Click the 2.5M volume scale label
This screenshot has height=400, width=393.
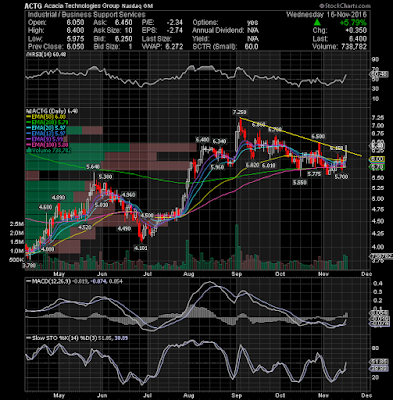[17, 224]
